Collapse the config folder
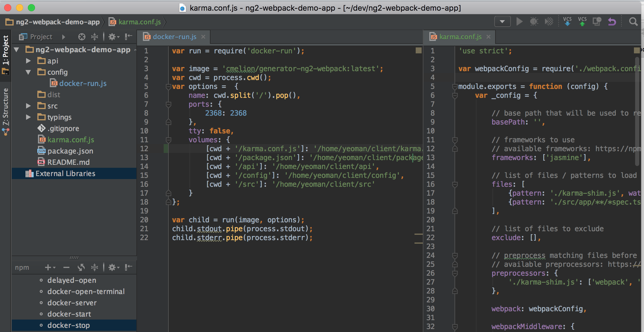644x332 pixels. click(28, 72)
